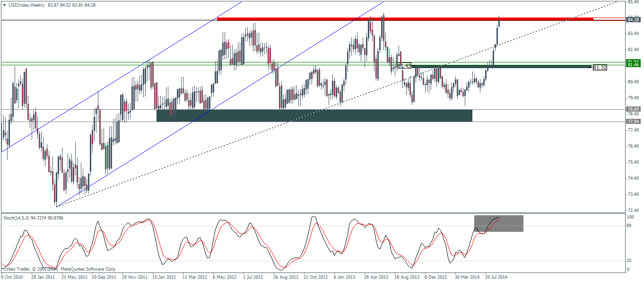Click the current price tag 84.28

(x=633, y=19)
